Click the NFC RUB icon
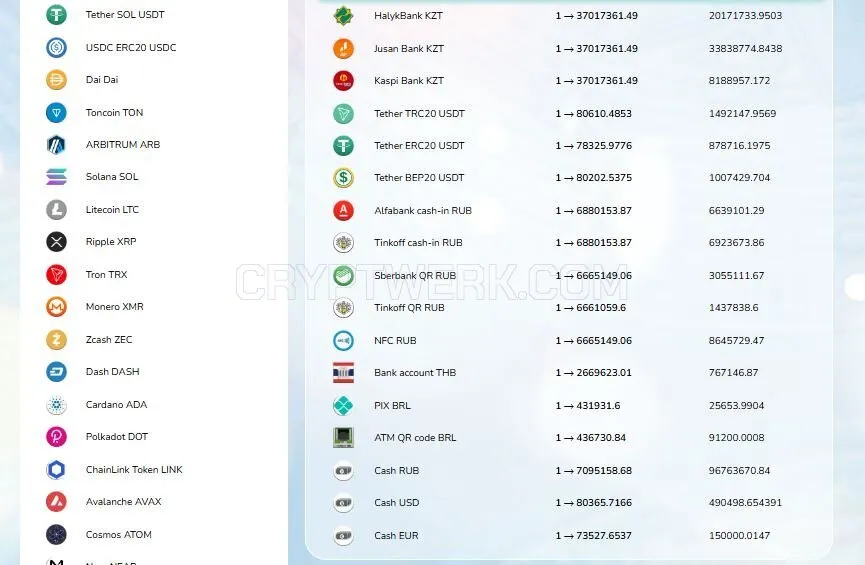 coord(343,340)
